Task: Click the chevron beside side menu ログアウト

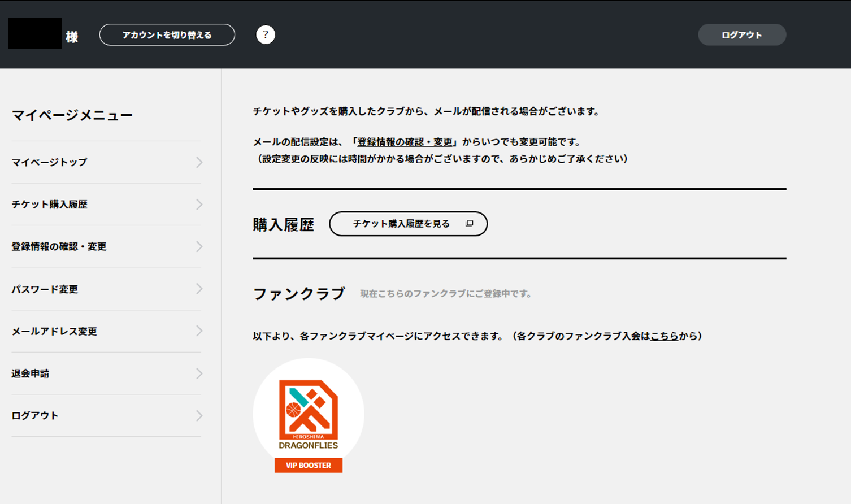Action: (199, 416)
